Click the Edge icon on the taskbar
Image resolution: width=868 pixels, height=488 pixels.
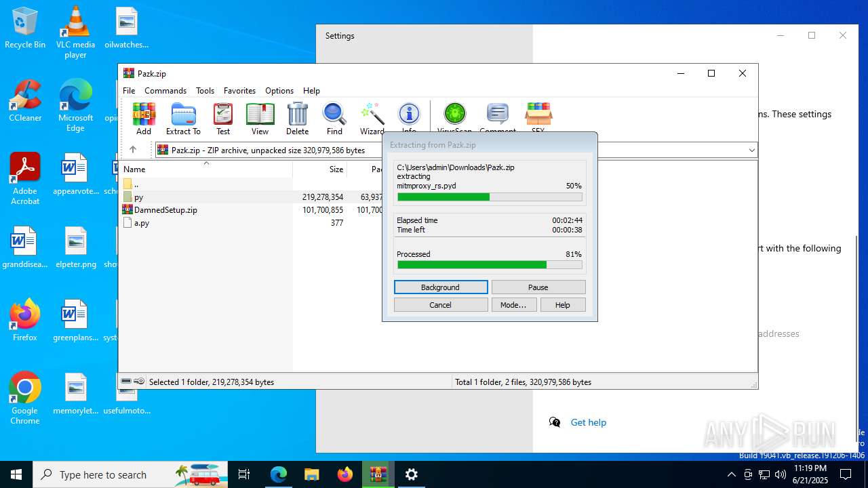coord(279,474)
